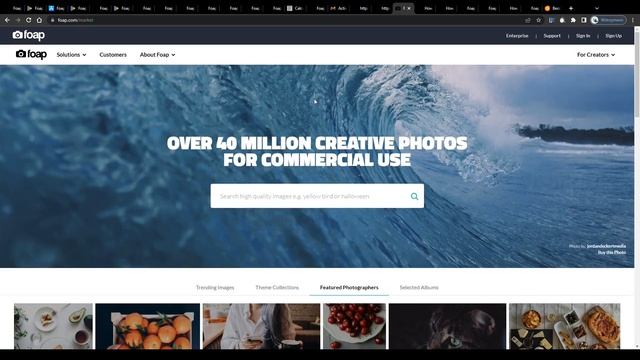Click the magnifier search icon in hero
This screenshot has width=640, height=360.
click(x=414, y=196)
